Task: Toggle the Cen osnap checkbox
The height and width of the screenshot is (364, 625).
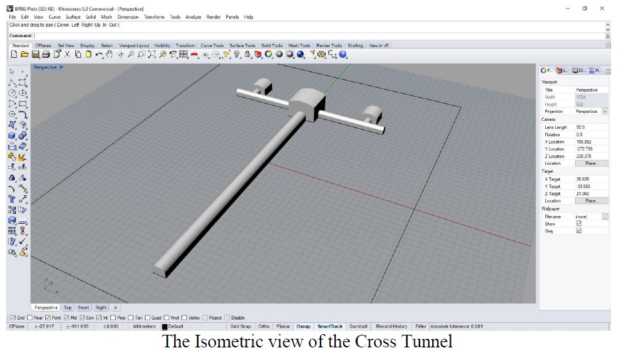Action: tap(82, 318)
